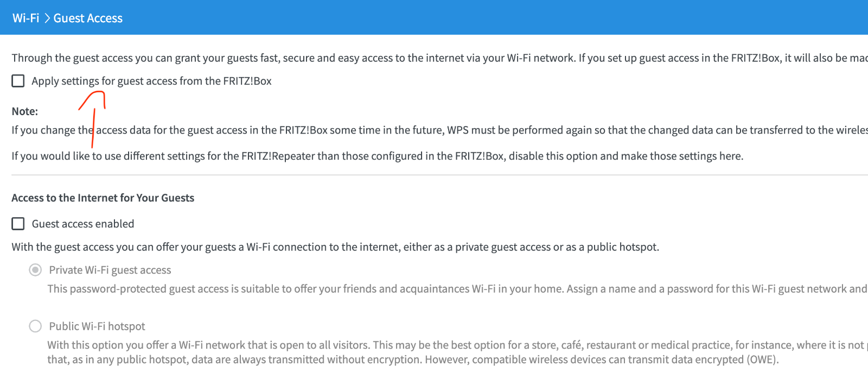Image resolution: width=868 pixels, height=391 pixels.
Task: Click the intro paragraph about granting guests access
Action: click(440, 58)
